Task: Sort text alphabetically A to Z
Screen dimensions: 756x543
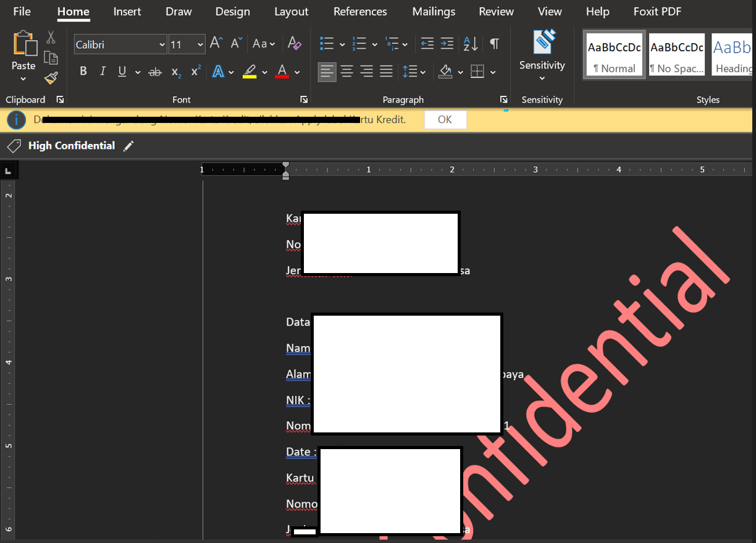Action: (x=471, y=43)
